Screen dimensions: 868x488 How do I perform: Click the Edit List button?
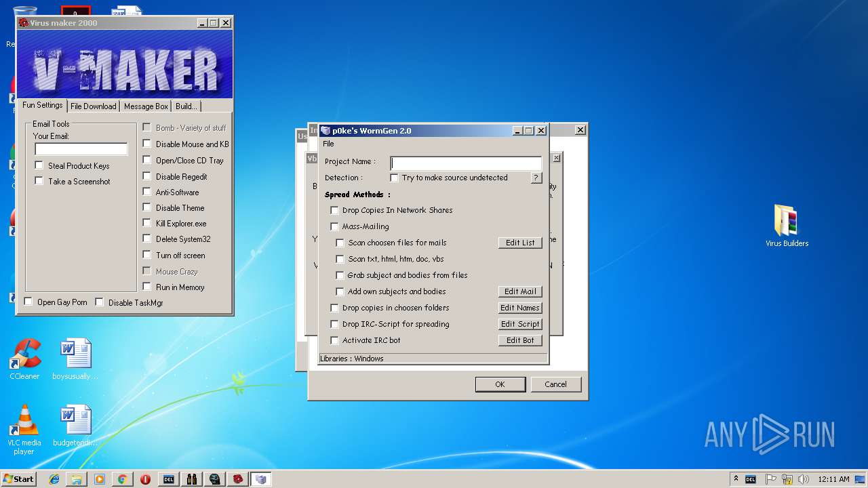point(520,243)
